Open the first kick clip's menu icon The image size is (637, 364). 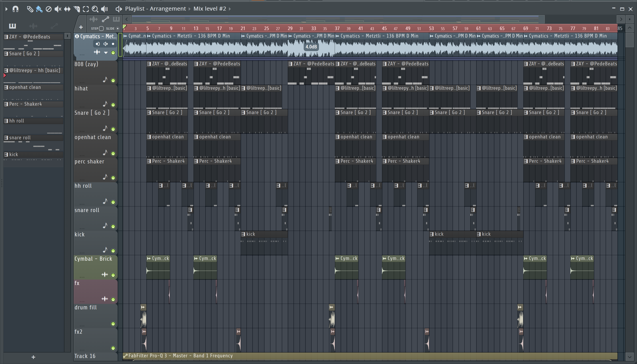(243, 234)
